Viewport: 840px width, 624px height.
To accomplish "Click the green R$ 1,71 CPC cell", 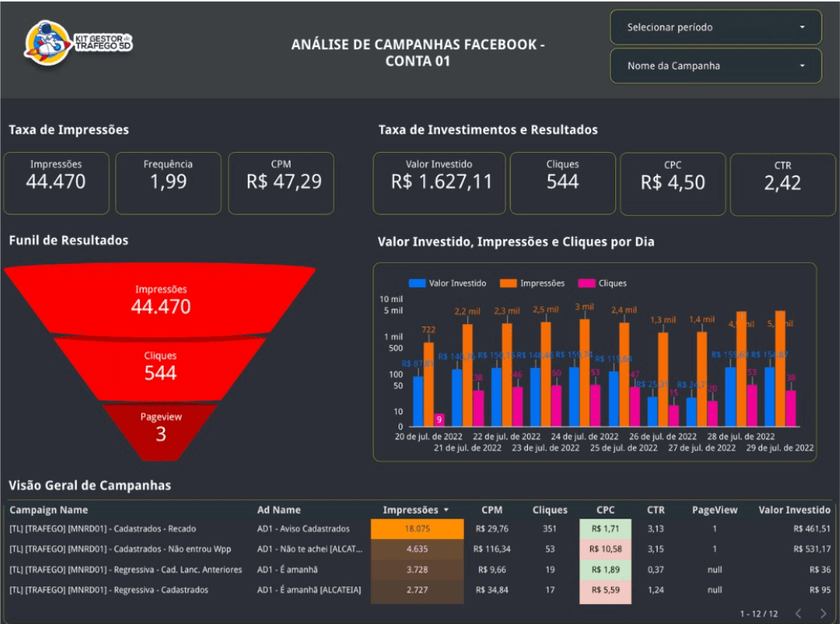I will point(605,529).
